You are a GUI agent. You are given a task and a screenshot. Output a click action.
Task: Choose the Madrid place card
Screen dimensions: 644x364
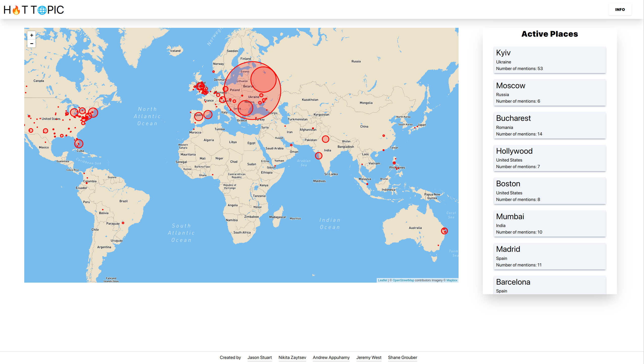click(x=550, y=256)
